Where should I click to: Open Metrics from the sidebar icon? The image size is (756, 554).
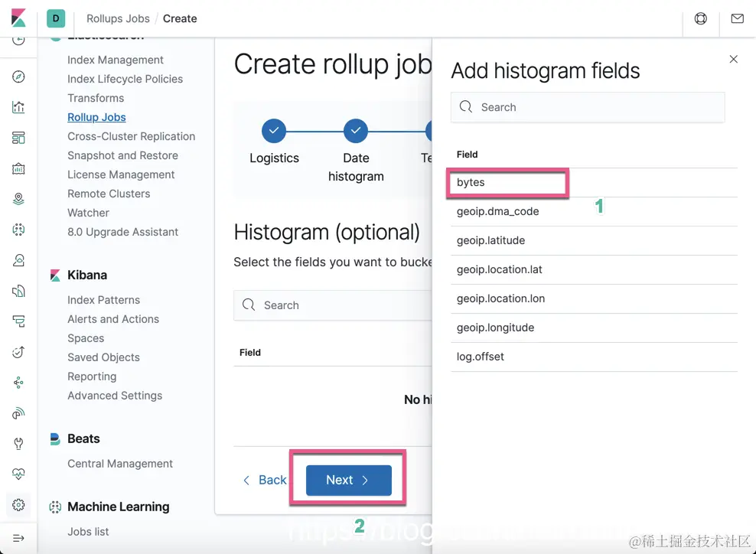click(x=18, y=260)
